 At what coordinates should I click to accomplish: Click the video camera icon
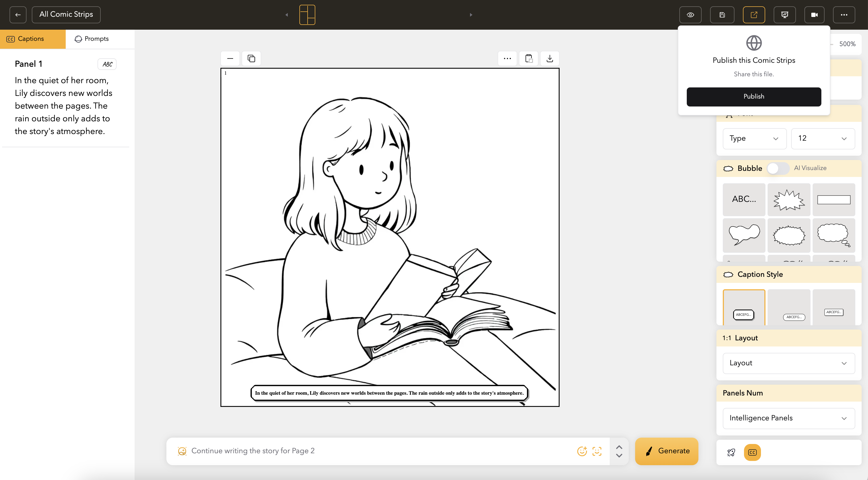[x=814, y=15]
